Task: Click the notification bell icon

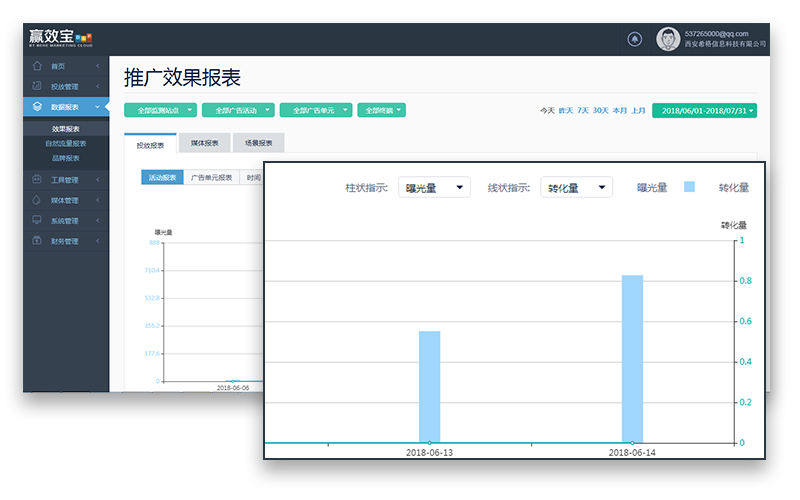Action: pyautogui.click(x=634, y=39)
